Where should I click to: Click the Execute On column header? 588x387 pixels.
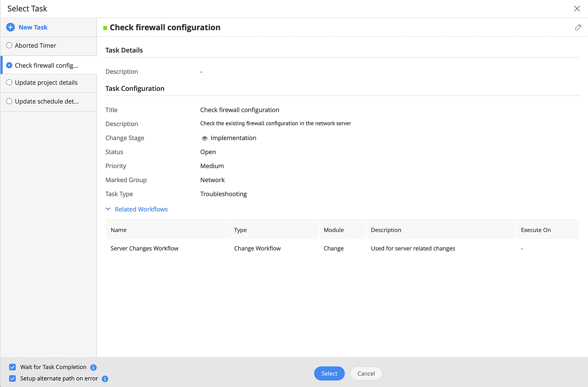tap(536, 230)
